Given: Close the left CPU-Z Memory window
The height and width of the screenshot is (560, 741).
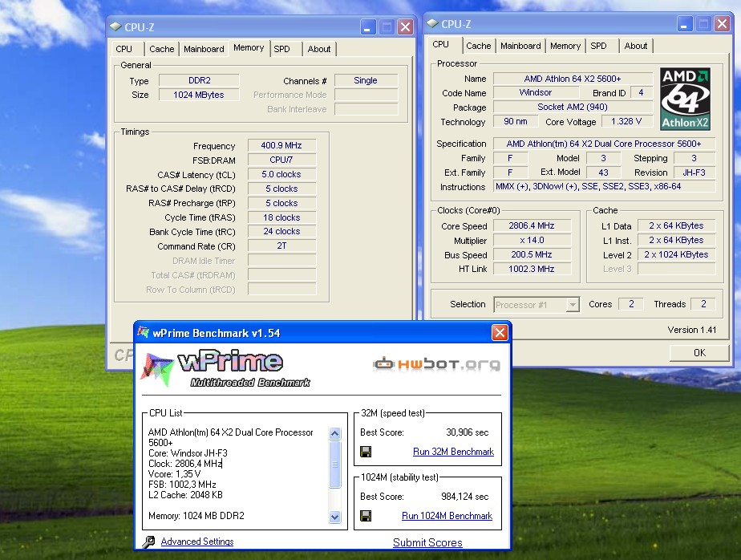Looking at the screenshot, I should pyautogui.click(x=405, y=27).
